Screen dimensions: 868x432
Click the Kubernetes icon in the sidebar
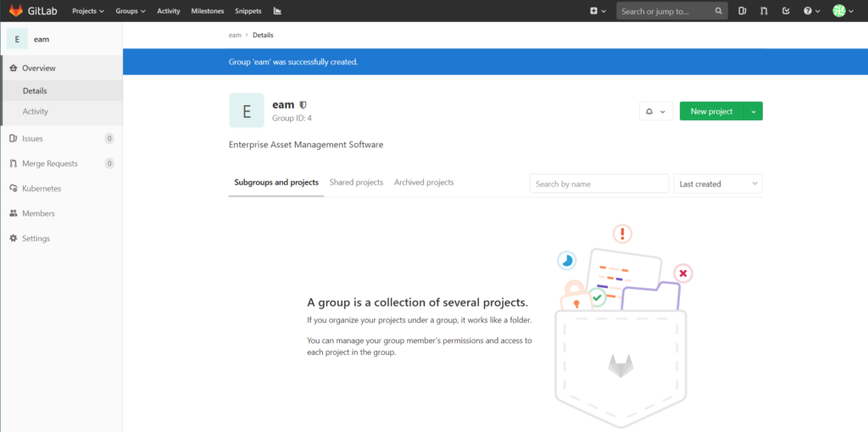13,188
